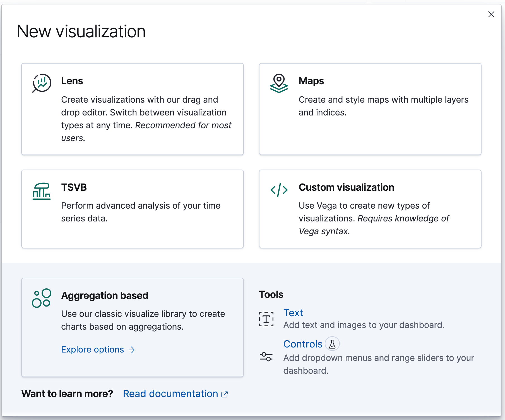Select the Maps visualization card
The height and width of the screenshot is (420, 505).
tap(370, 109)
